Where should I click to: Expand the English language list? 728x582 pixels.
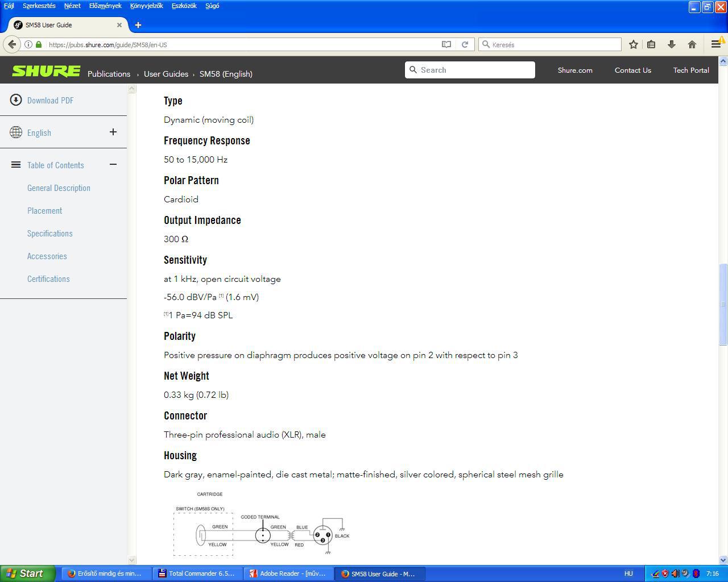pos(113,132)
